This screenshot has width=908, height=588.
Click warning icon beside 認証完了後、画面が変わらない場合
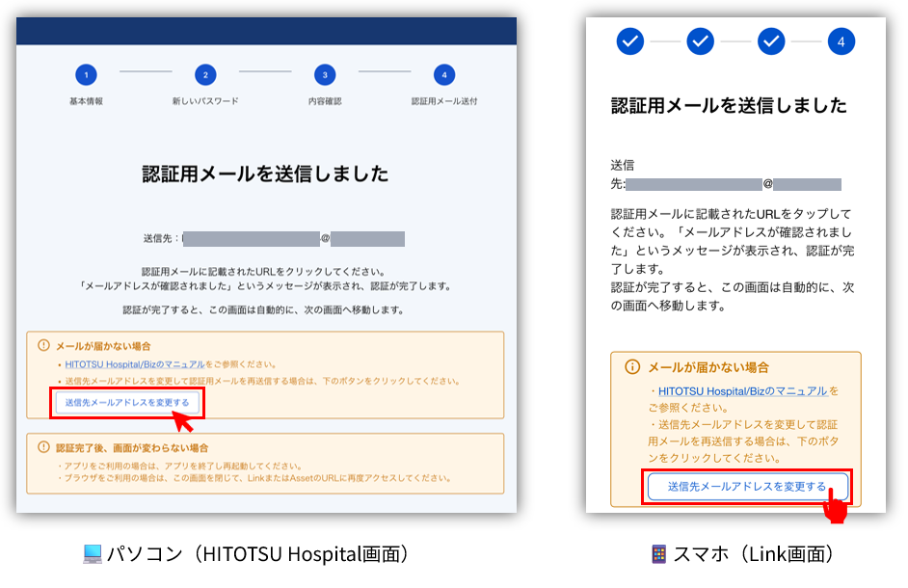point(42,447)
